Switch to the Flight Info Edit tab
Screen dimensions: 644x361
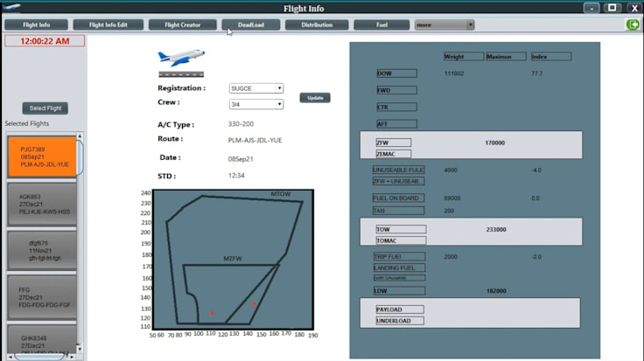click(105, 24)
